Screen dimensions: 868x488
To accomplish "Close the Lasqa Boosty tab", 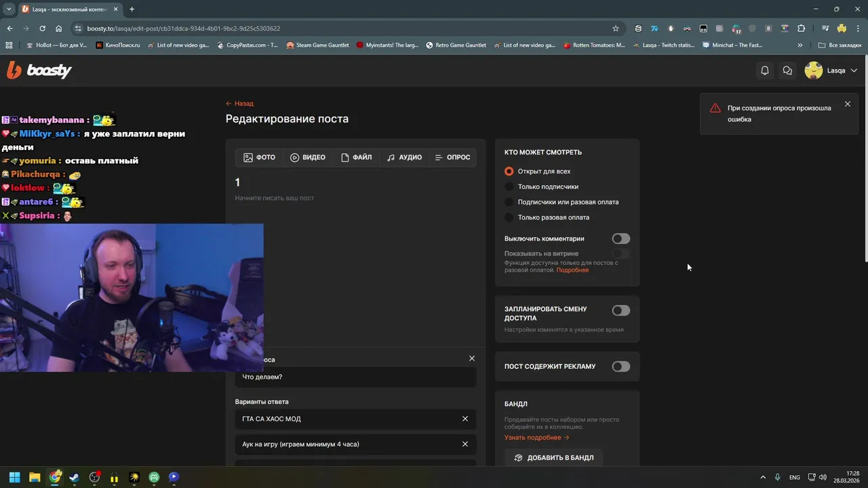I will [x=116, y=9].
